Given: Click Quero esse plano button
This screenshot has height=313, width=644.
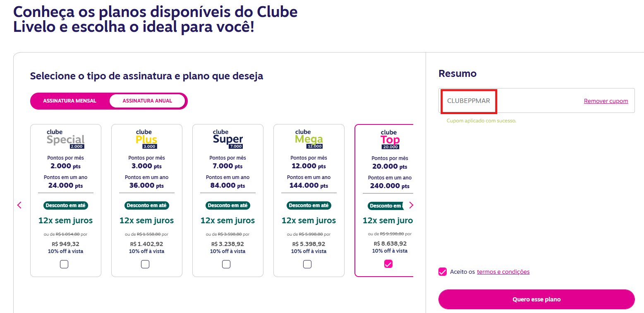Looking at the screenshot, I should (x=536, y=299).
